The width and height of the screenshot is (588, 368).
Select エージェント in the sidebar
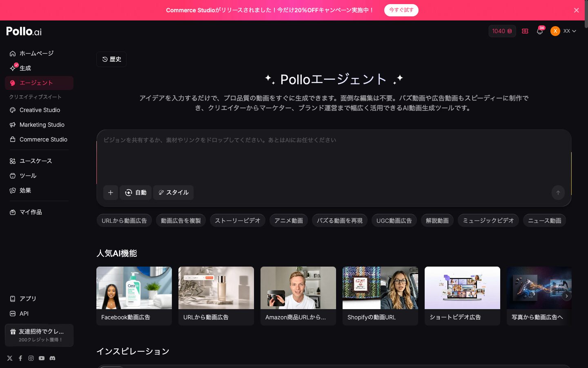39,83
